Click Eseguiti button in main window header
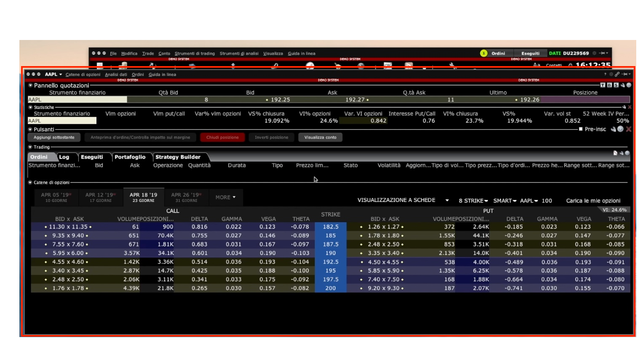This screenshot has width=643, height=364. [530, 53]
